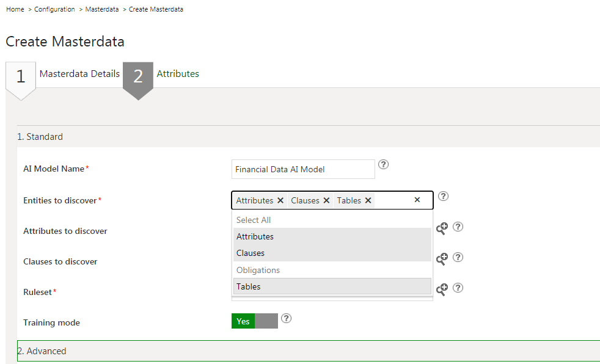
Task: Remove the Attributes tag from entities
Action: 280,200
